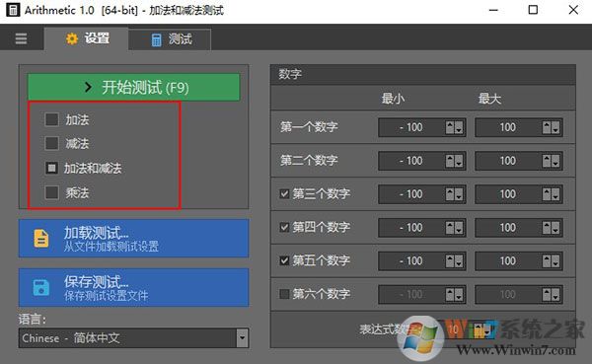This screenshot has width=592, height=364.
Task: Increase 第四个数字 minimum with up arrow
Action: coord(450,227)
